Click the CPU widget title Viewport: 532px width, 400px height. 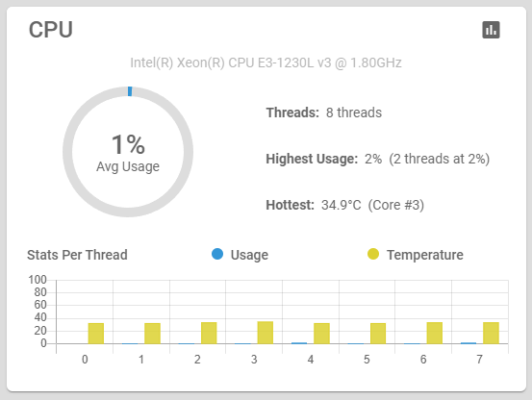[51, 30]
